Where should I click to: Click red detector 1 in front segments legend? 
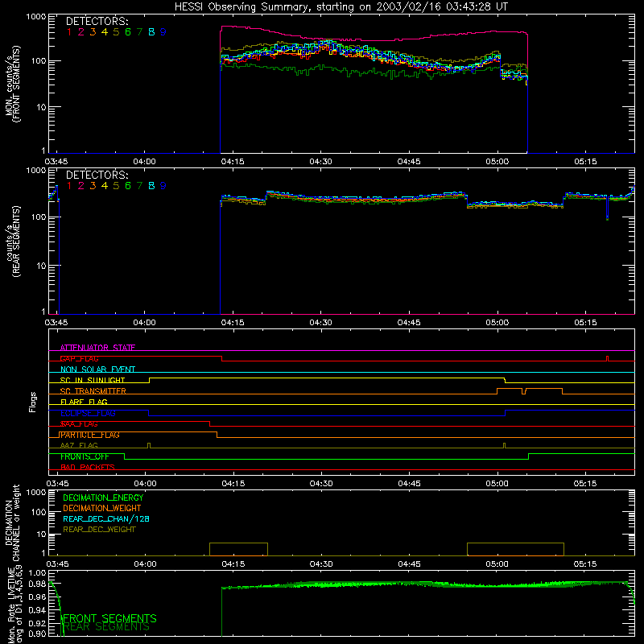(69, 32)
